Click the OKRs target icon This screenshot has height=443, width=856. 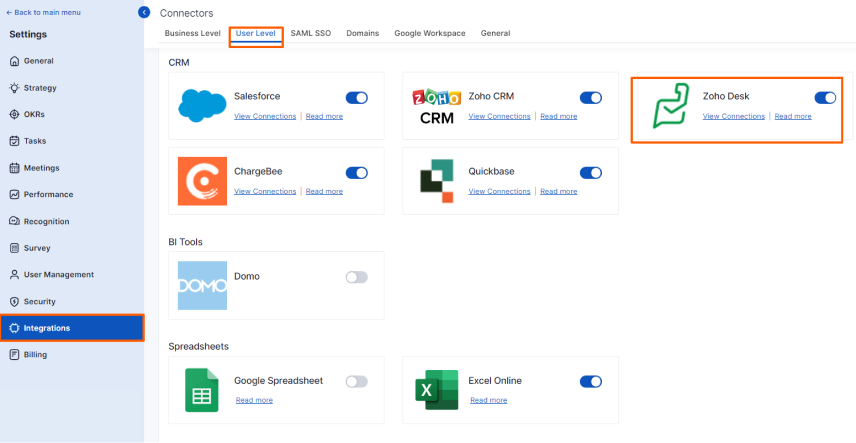(x=15, y=115)
